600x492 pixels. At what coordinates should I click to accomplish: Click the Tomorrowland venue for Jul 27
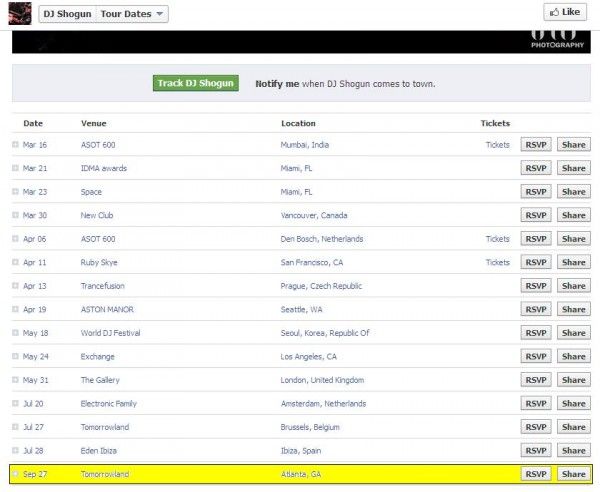coord(104,427)
